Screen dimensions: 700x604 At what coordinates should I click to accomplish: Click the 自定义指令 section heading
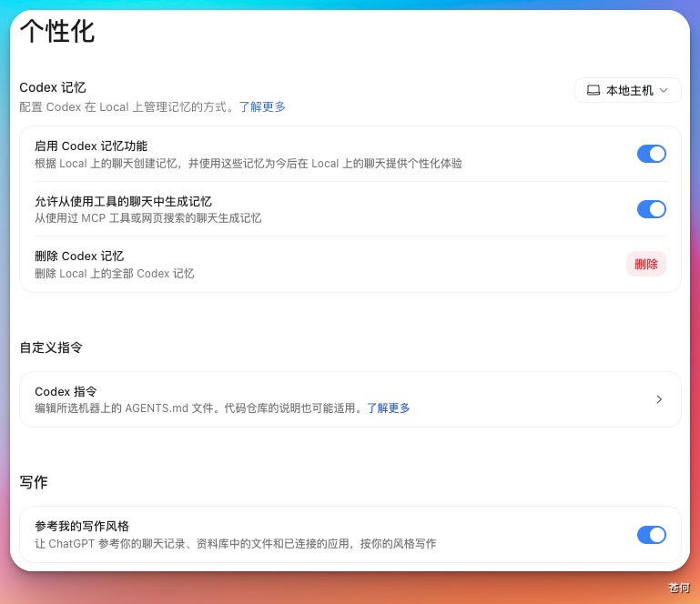coord(51,347)
